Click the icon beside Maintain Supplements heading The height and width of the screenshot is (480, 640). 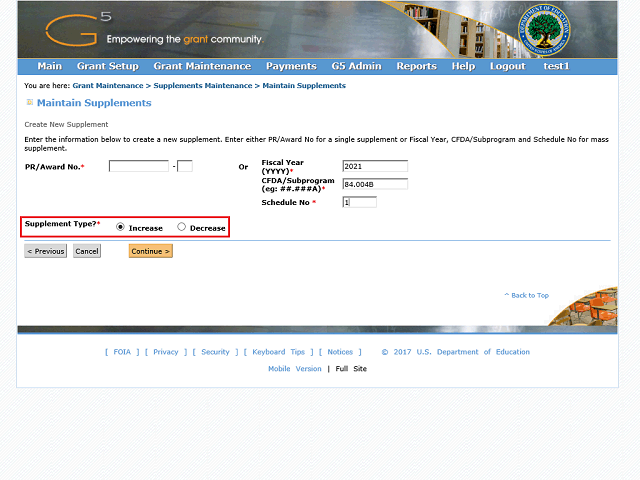29,102
